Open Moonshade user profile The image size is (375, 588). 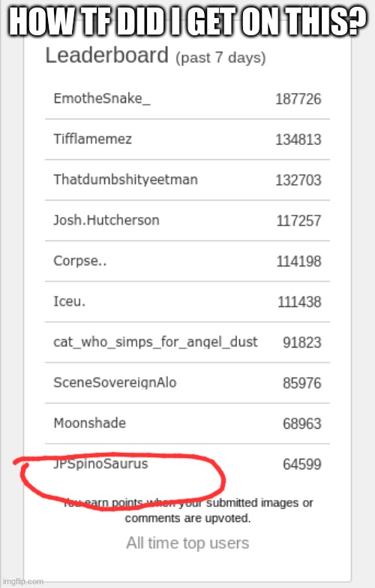coord(89,423)
